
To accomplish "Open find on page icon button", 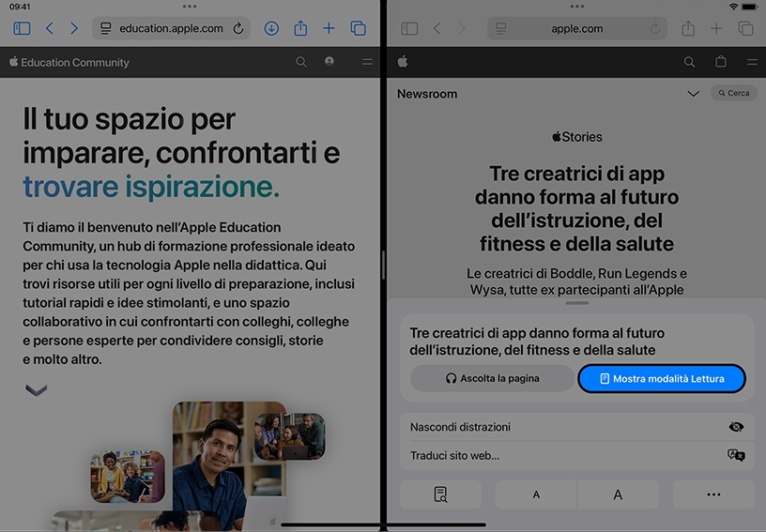I will click(x=440, y=494).
